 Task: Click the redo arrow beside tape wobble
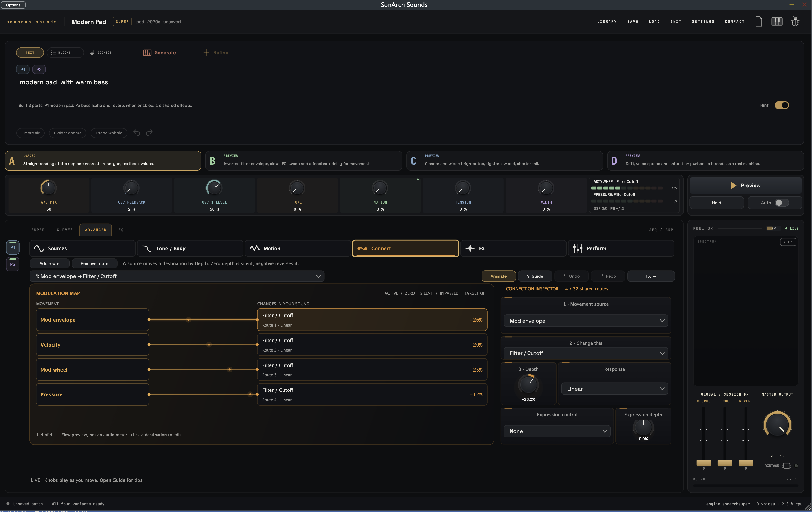[149, 133]
